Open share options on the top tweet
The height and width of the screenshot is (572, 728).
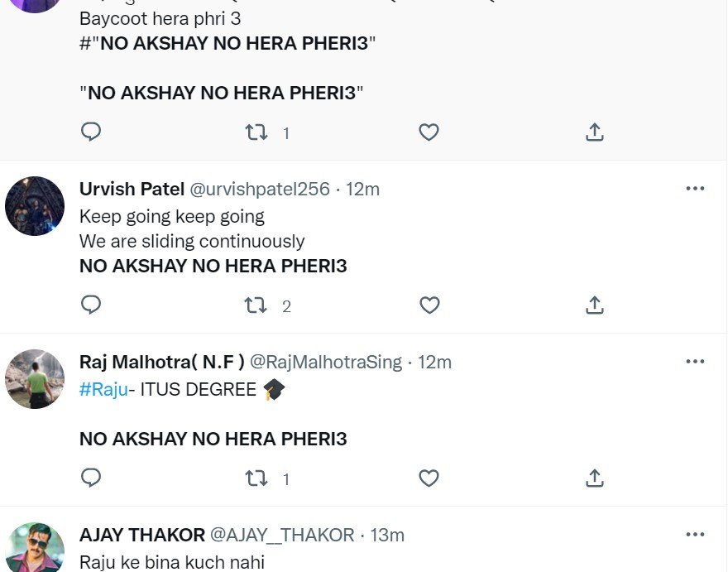click(594, 132)
